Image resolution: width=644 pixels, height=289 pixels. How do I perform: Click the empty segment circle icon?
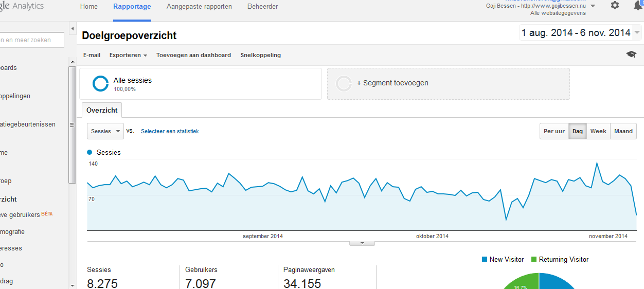[x=344, y=83]
